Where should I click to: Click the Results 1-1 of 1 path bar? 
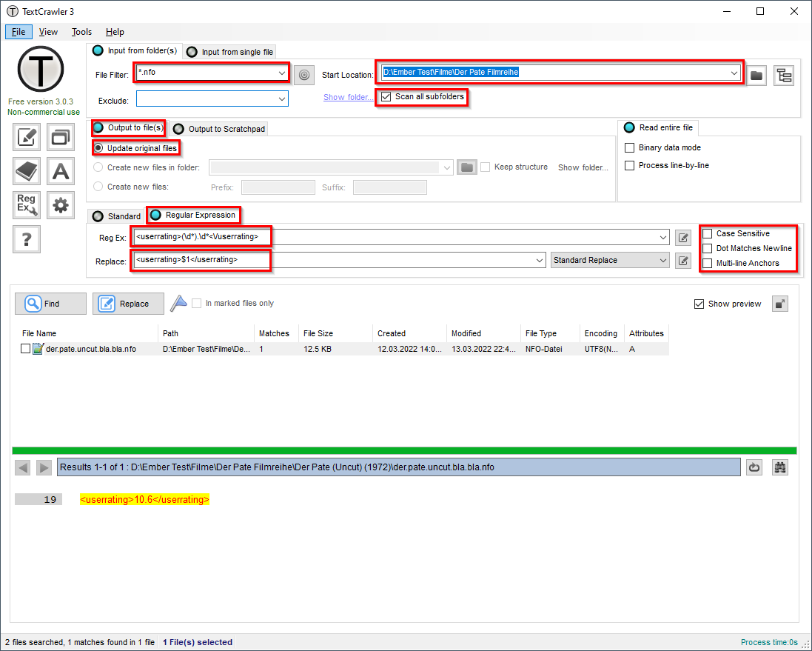[x=399, y=467]
